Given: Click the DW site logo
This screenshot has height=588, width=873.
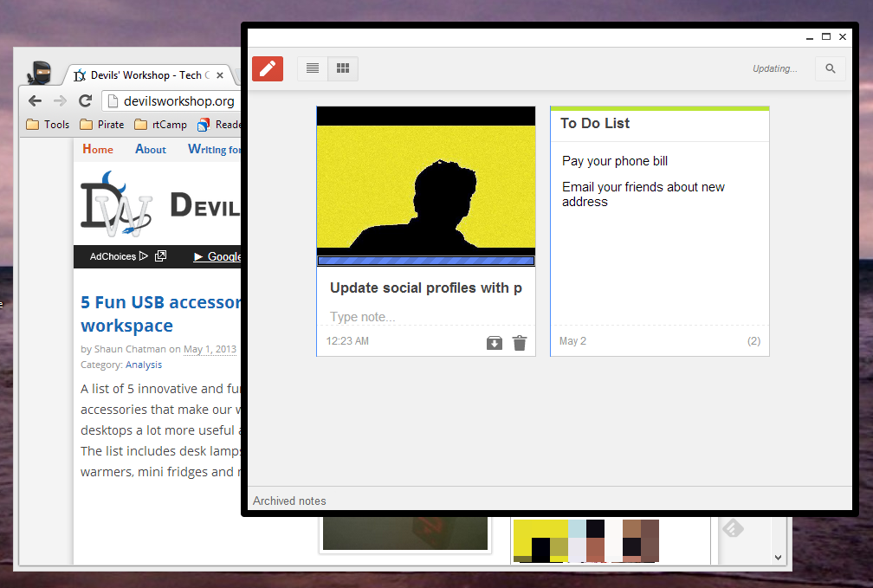Looking at the screenshot, I should tap(116, 204).
